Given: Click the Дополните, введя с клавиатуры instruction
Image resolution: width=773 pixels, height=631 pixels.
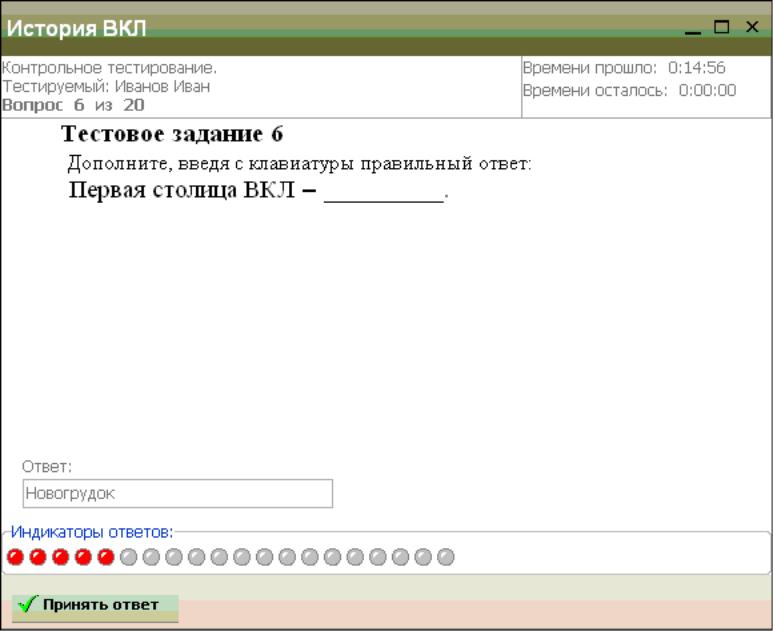Looking at the screenshot, I should [300, 163].
